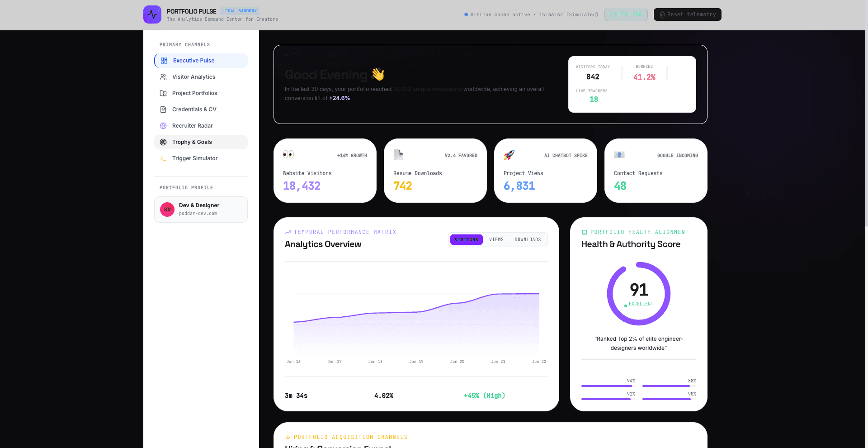Click the Visitors Today 842 value

pyautogui.click(x=593, y=77)
